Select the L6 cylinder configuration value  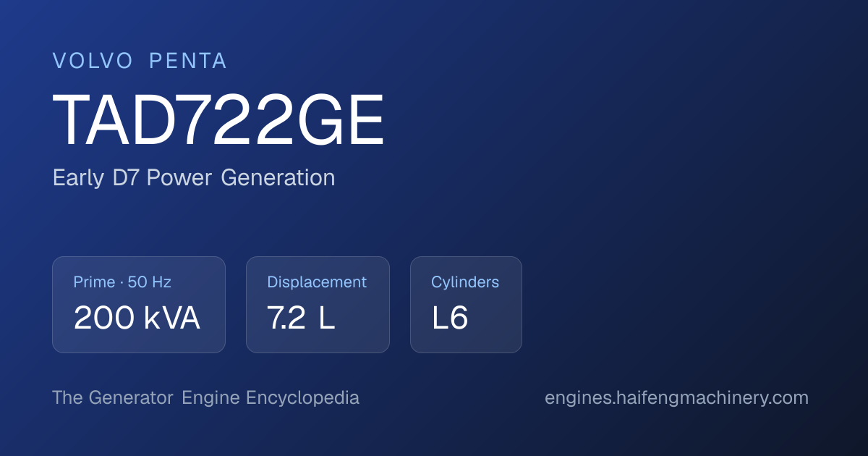pyautogui.click(x=450, y=318)
